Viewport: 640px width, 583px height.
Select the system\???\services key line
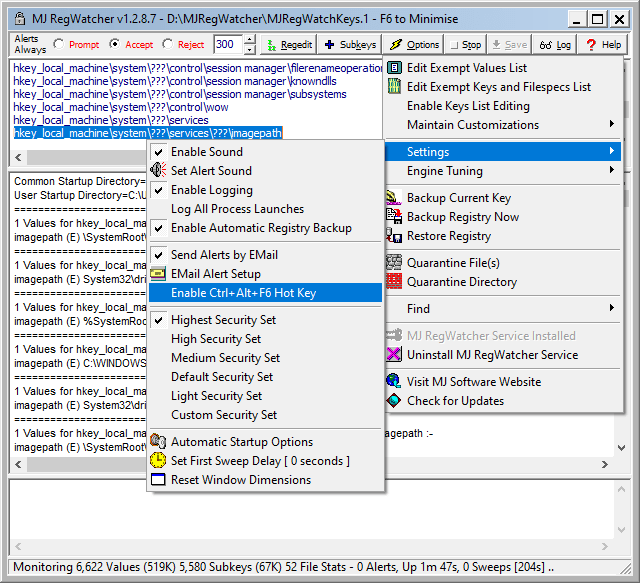[111, 120]
